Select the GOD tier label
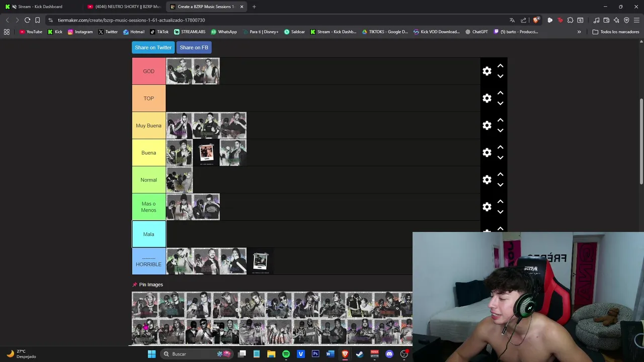 pos(149,71)
